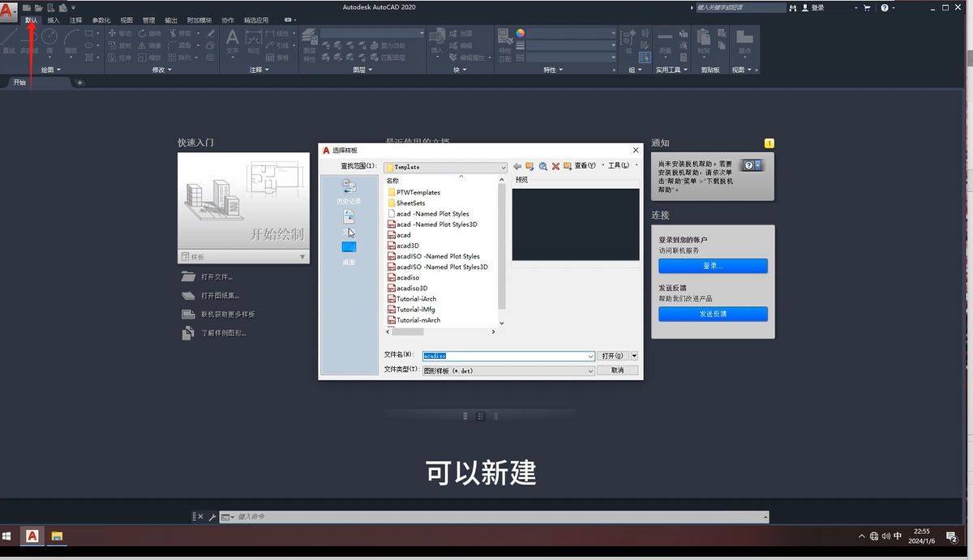Open Layer Properties (图层特性) tool
The image size is (973, 560).
pos(309,45)
